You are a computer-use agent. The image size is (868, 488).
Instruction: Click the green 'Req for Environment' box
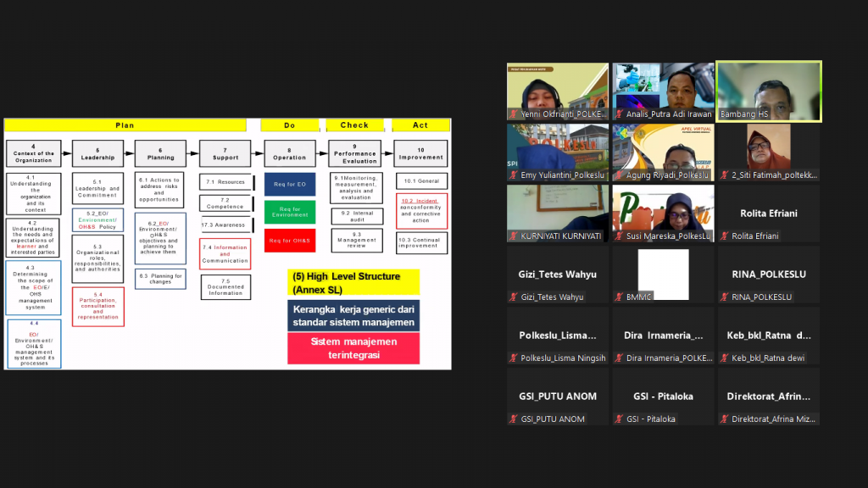pos(290,212)
